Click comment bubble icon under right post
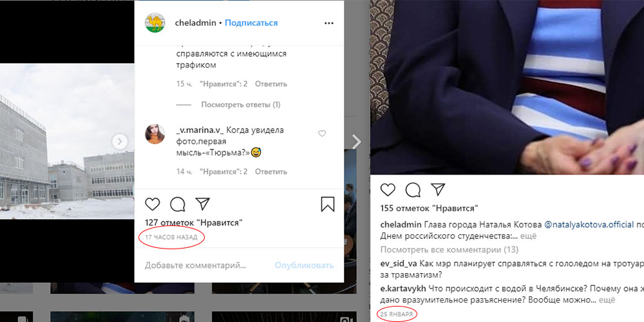 coord(413,190)
